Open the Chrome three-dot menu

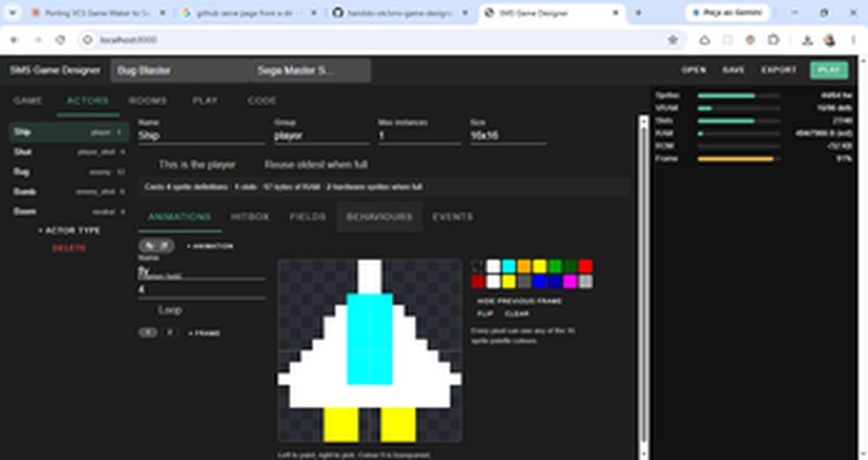(852, 40)
